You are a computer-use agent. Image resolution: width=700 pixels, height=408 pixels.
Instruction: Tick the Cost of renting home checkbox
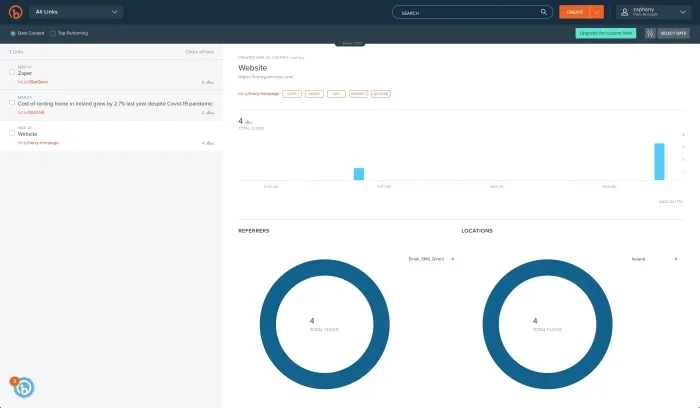coord(12,103)
